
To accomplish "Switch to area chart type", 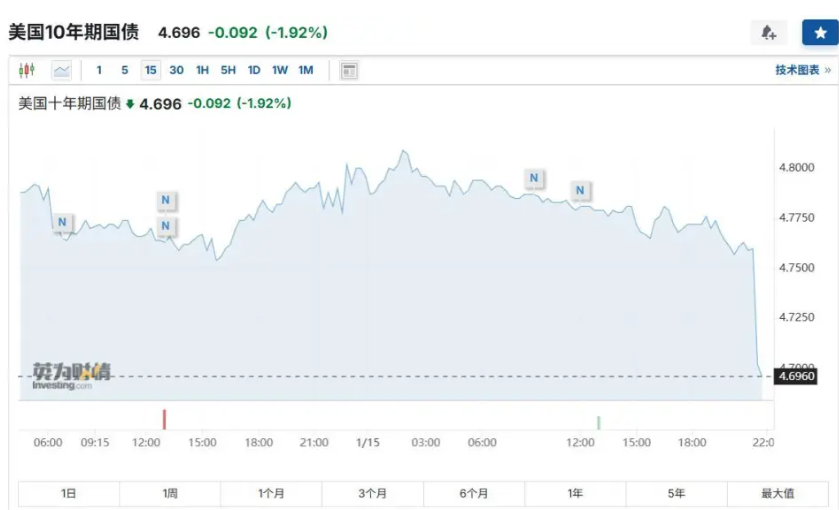I will tap(62, 70).
